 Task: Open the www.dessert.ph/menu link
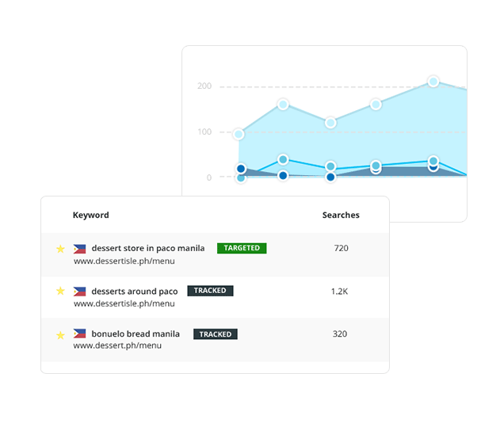(117, 345)
